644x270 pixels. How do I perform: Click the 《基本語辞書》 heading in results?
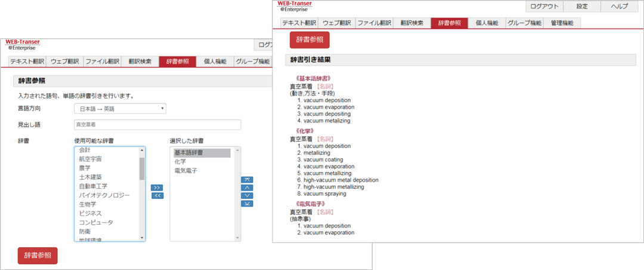coord(313,78)
